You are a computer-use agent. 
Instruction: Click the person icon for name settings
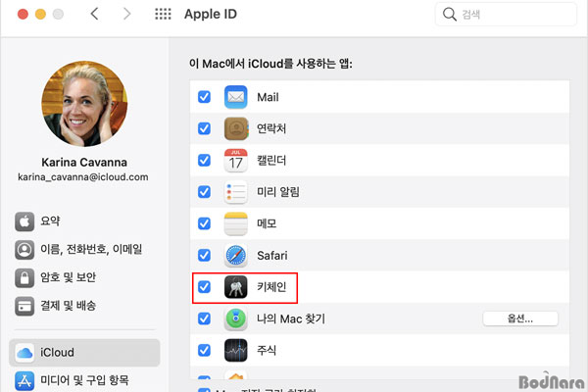(24, 250)
